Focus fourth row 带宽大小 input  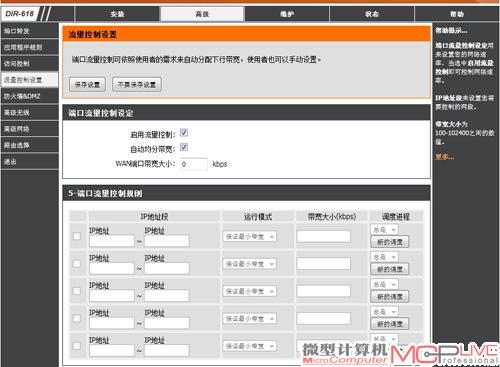click(323, 318)
